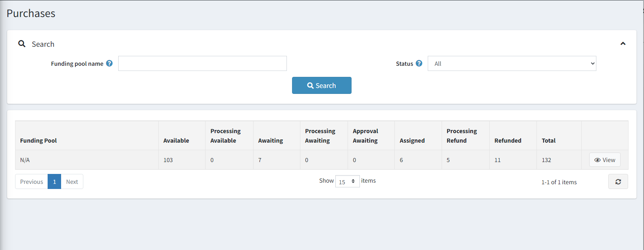Select page 1 in the pagination

pyautogui.click(x=54, y=181)
